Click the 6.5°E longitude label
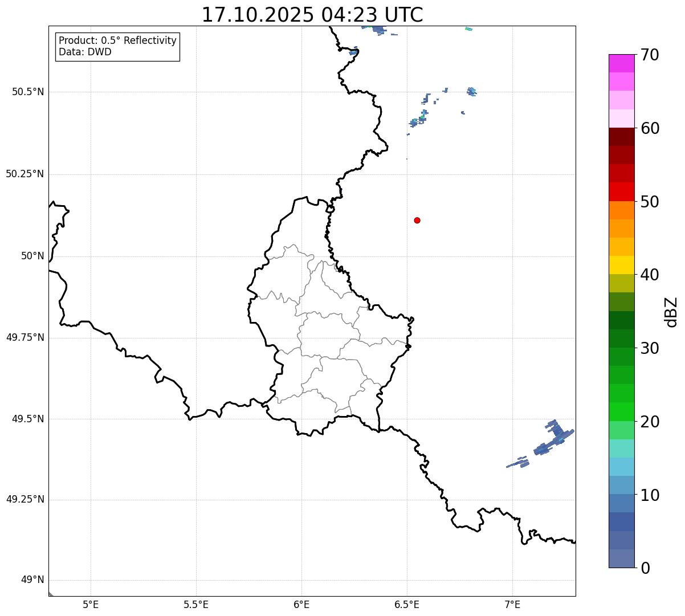 click(x=407, y=604)
